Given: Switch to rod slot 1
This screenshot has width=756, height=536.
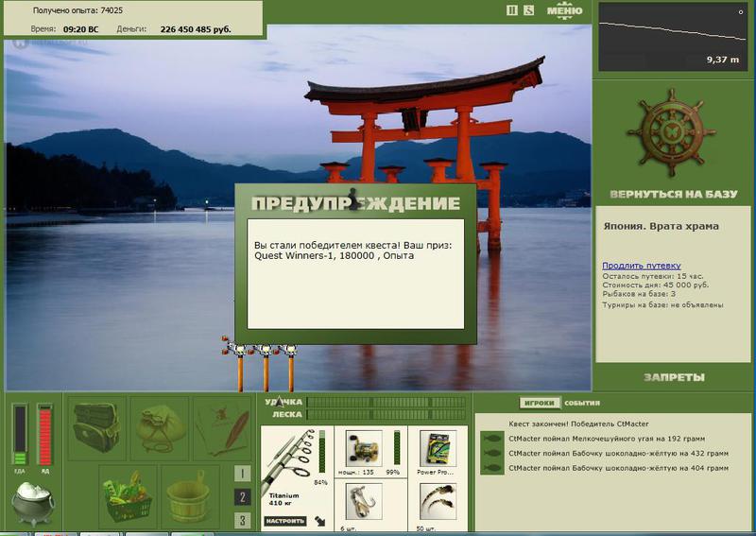Looking at the screenshot, I should (243, 474).
